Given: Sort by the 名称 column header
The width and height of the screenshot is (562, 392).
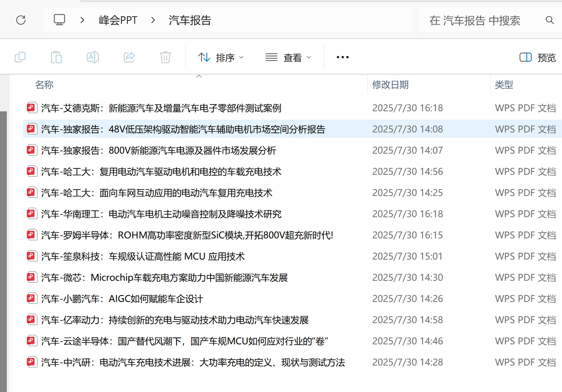Looking at the screenshot, I should pyautogui.click(x=44, y=85).
